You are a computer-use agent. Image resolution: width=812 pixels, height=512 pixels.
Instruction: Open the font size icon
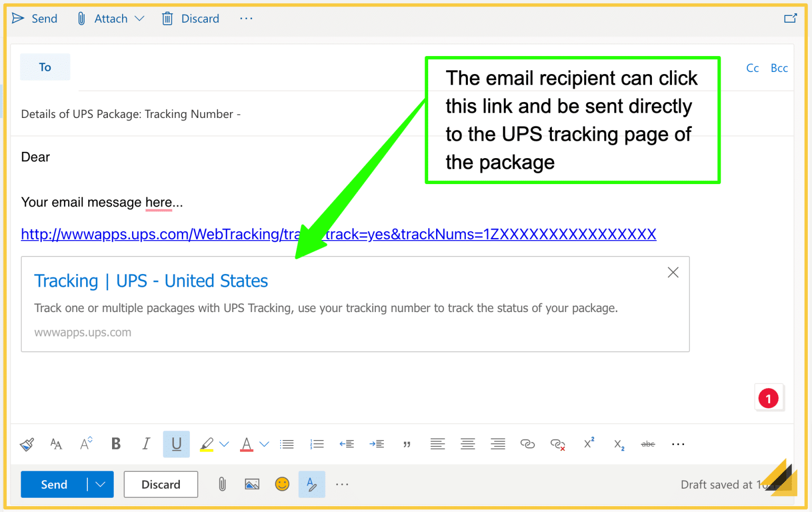coord(56,444)
